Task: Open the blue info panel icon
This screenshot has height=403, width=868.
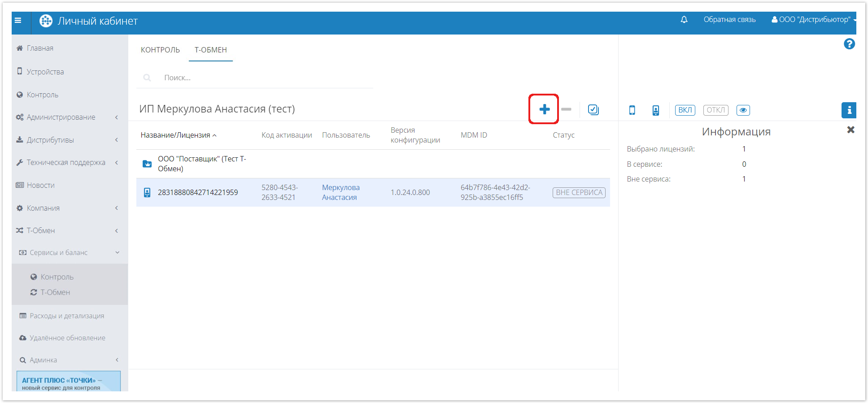Action: coord(849,110)
